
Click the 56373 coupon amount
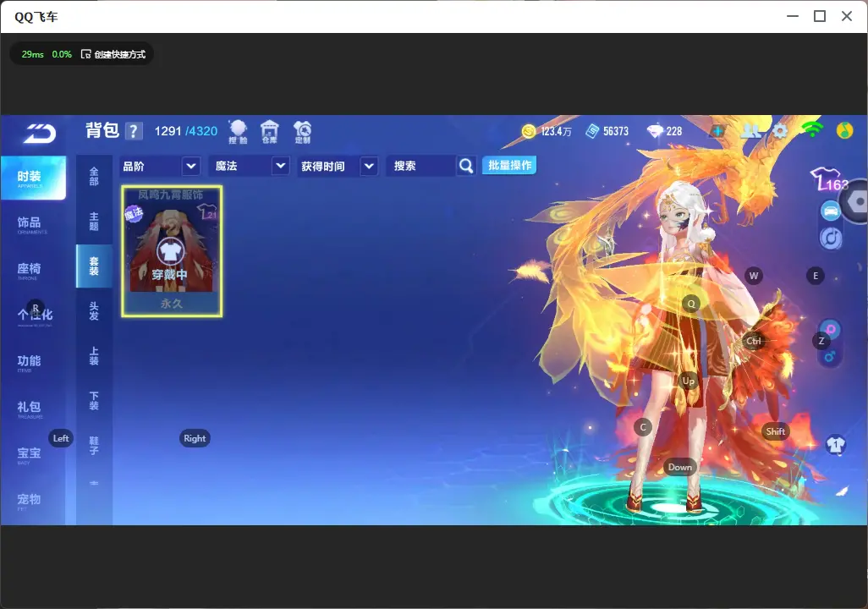[x=616, y=131]
